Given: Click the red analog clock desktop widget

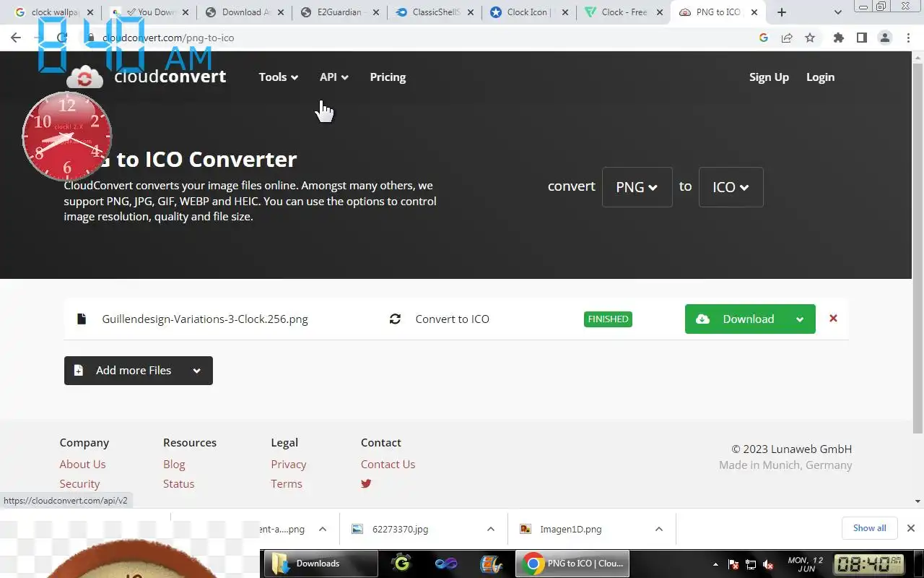Looking at the screenshot, I should coord(67,136).
